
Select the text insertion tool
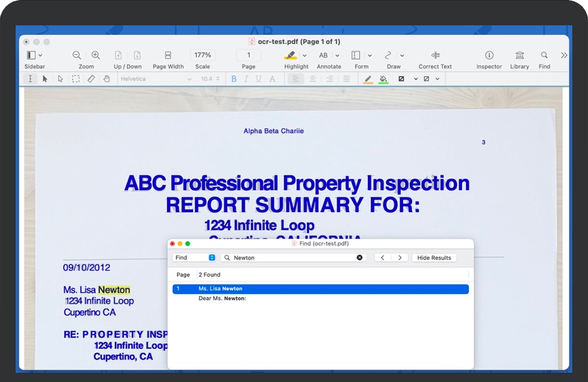pos(30,78)
